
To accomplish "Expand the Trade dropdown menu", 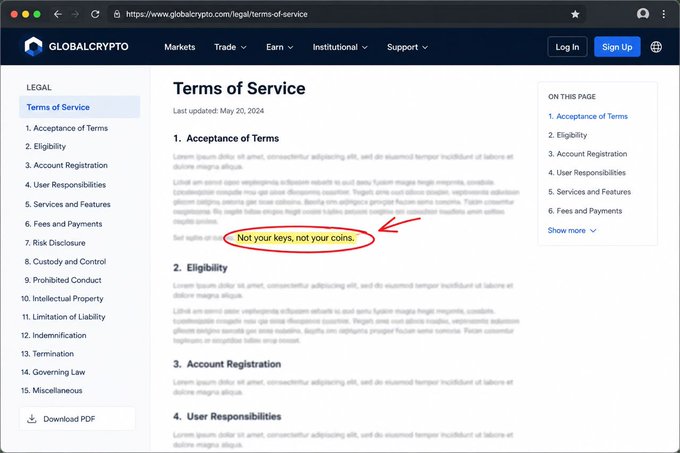I will click(230, 47).
